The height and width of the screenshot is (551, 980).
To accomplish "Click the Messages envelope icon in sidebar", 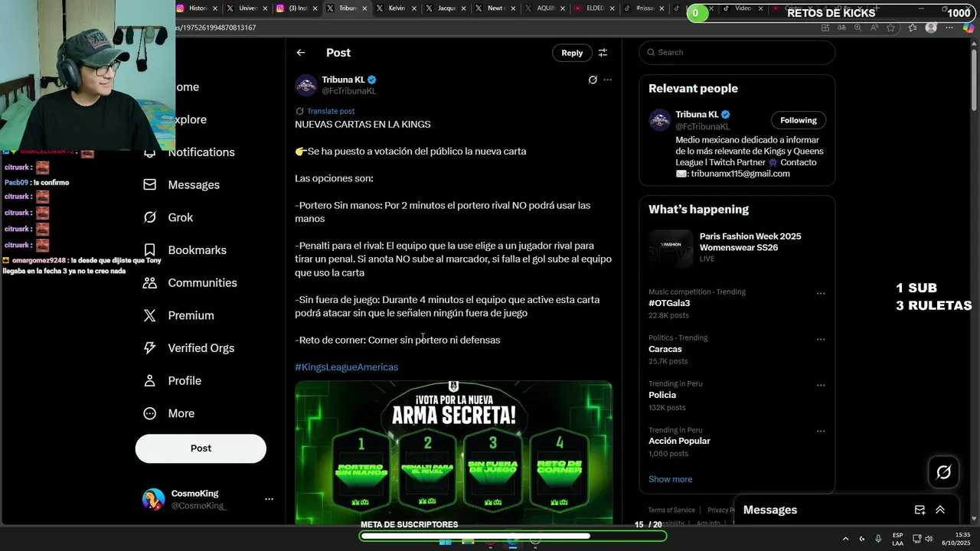I will pyautogui.click(x=150, y=185).
